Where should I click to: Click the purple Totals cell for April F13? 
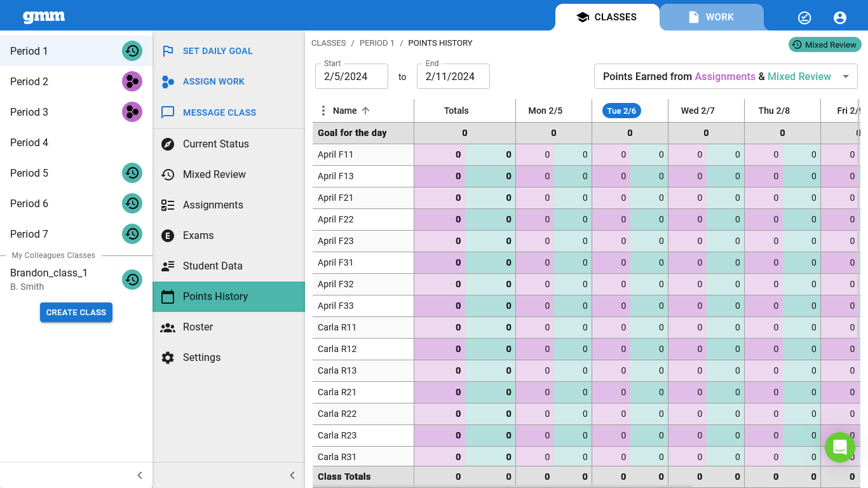[x=440, y=176]
